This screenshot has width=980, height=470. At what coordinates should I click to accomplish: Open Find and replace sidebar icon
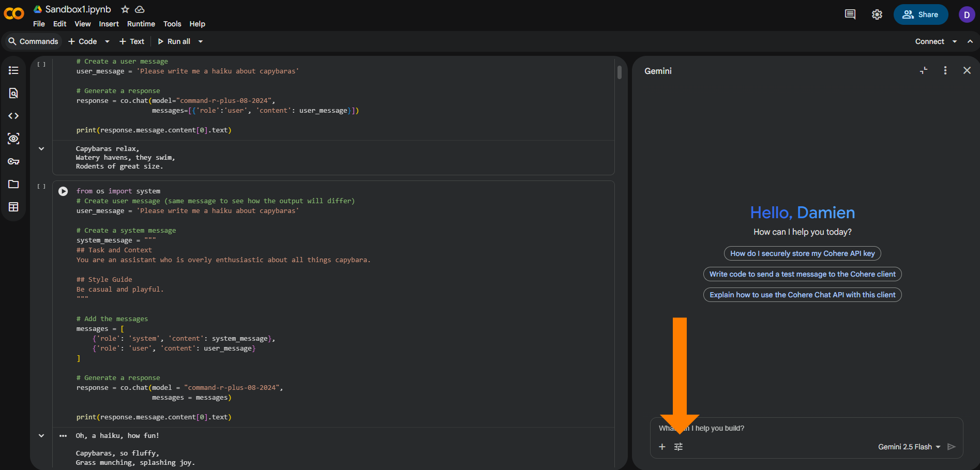[x=13, y=93]
